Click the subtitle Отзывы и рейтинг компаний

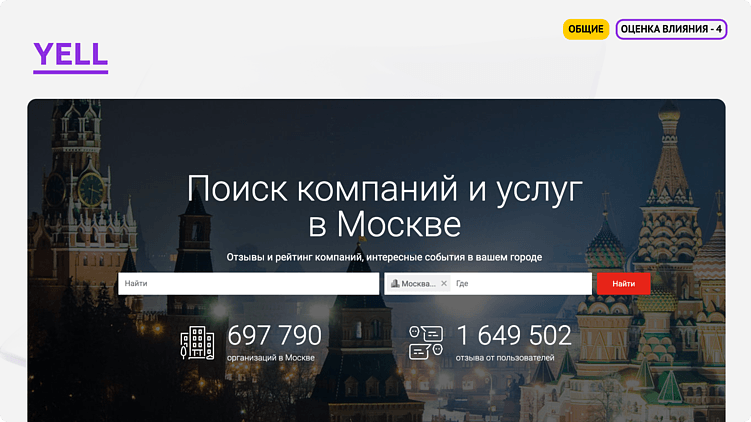click(x=295, y=257)
